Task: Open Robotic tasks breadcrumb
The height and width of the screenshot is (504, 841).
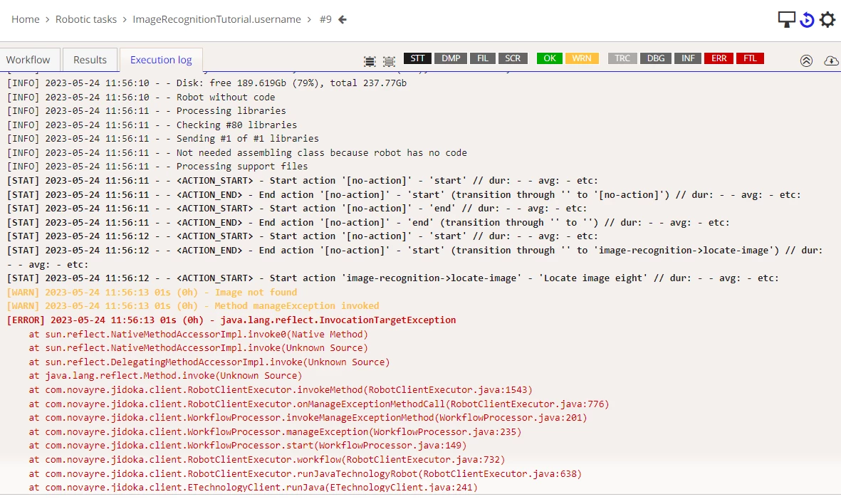Action: pyautogui.click(x=86, y=19)
